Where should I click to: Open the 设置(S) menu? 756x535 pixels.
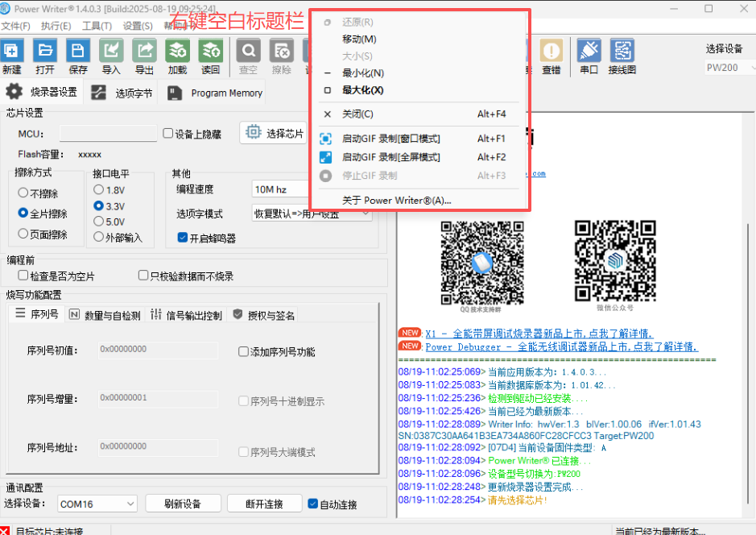138,26
